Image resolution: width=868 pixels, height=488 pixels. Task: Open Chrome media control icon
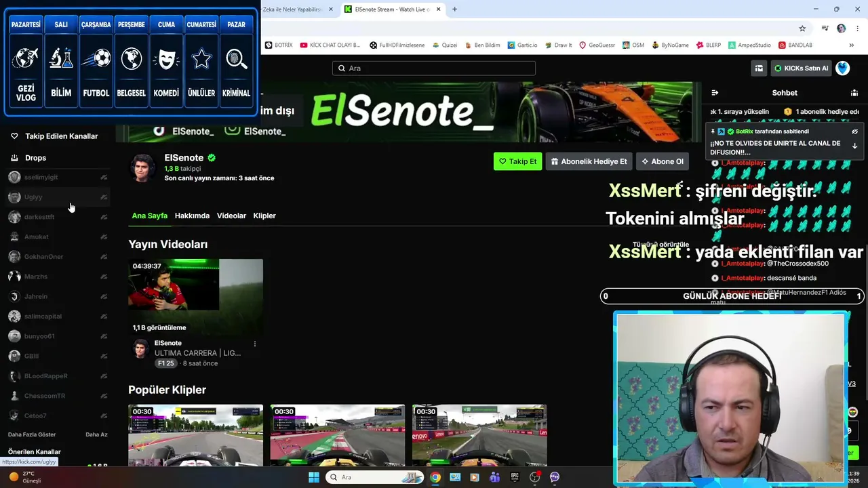point(825,28)
